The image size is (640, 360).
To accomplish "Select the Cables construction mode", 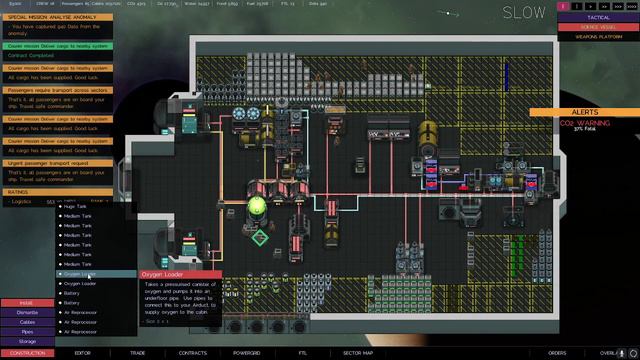I will coord(27,322).
